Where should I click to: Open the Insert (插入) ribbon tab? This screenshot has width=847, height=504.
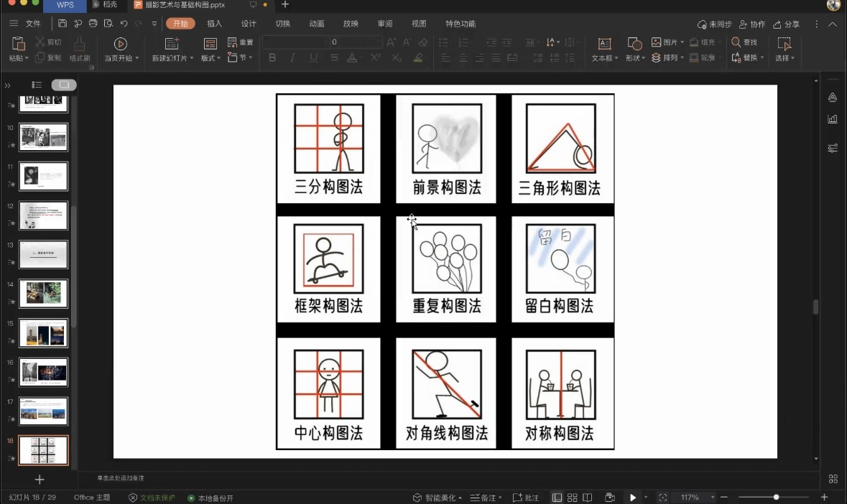coord(214,24)
